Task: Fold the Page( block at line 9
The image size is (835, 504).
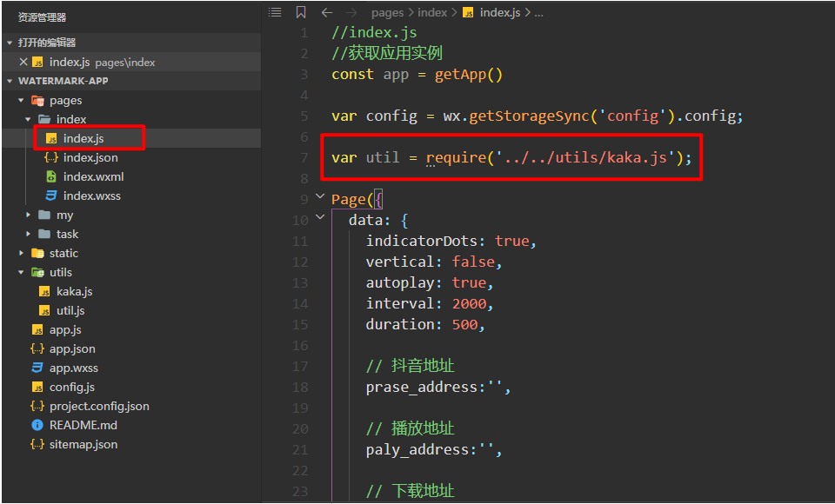Action: tap(320, 196)
